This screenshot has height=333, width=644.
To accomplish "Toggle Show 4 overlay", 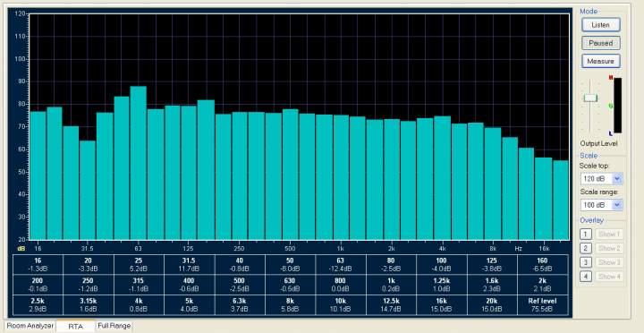I will [609, 277].
